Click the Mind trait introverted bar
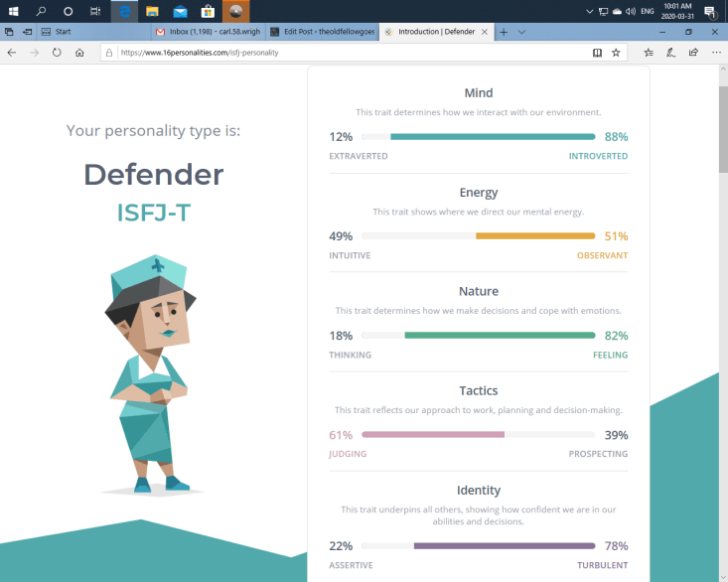The height and width of the screenshot is (582, 728). tap(493, 137)
